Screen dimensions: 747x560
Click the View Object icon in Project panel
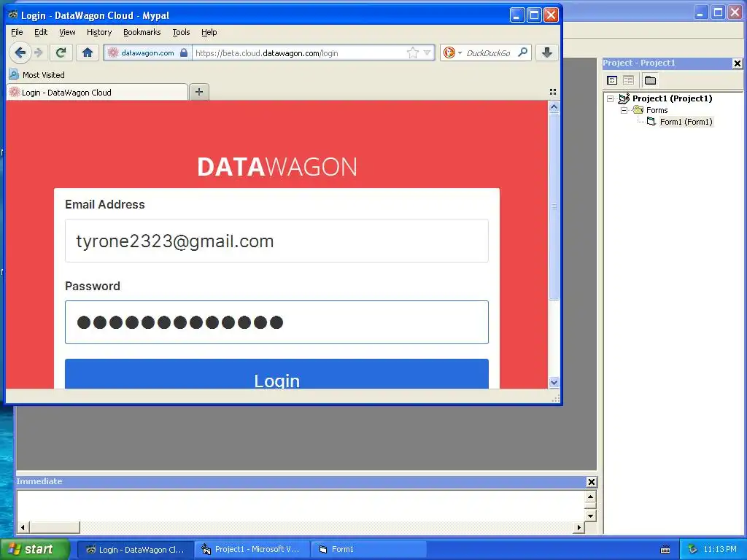(x=628, y=80)
